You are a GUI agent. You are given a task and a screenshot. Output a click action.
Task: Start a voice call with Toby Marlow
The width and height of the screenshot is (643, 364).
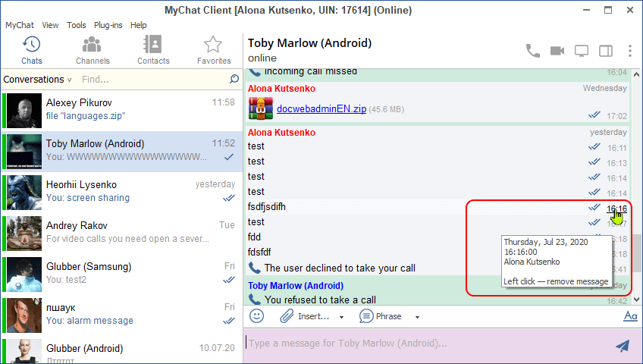point(533,51)
